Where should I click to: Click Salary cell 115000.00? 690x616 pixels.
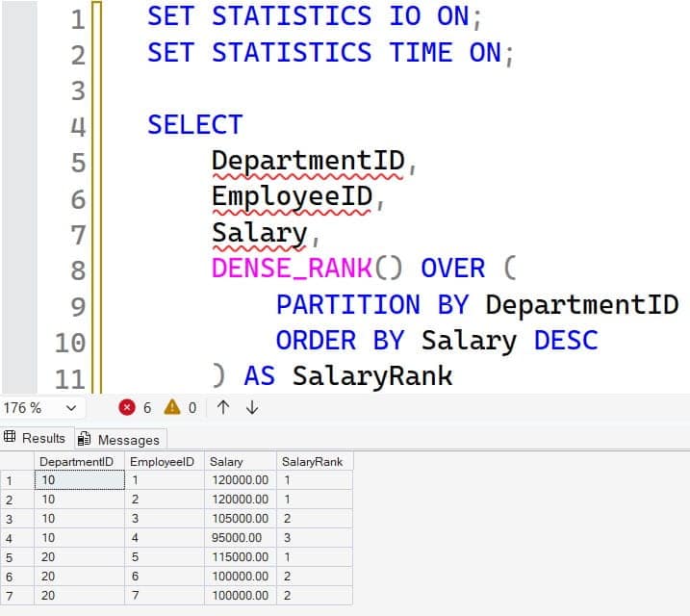pos(241,557)
